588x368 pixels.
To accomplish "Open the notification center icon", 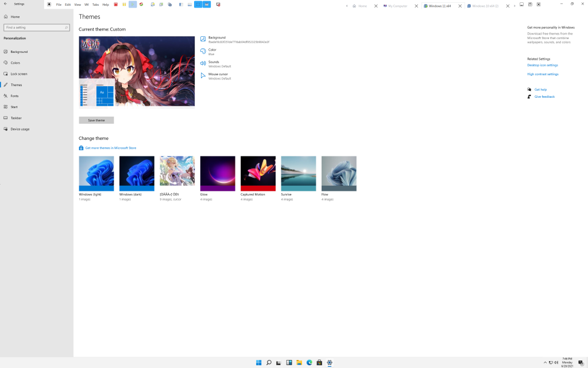I will 581,363.
